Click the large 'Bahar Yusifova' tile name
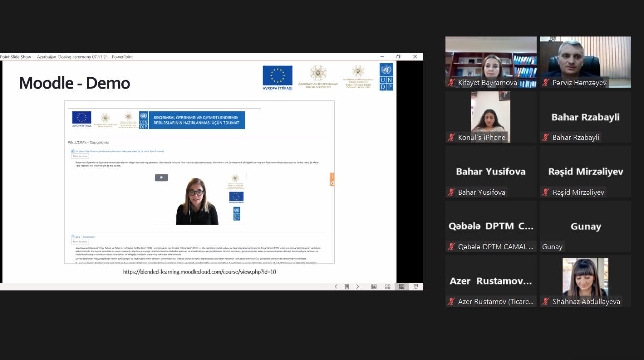Viewport: 644px width, 360px height. click(491, 172)
